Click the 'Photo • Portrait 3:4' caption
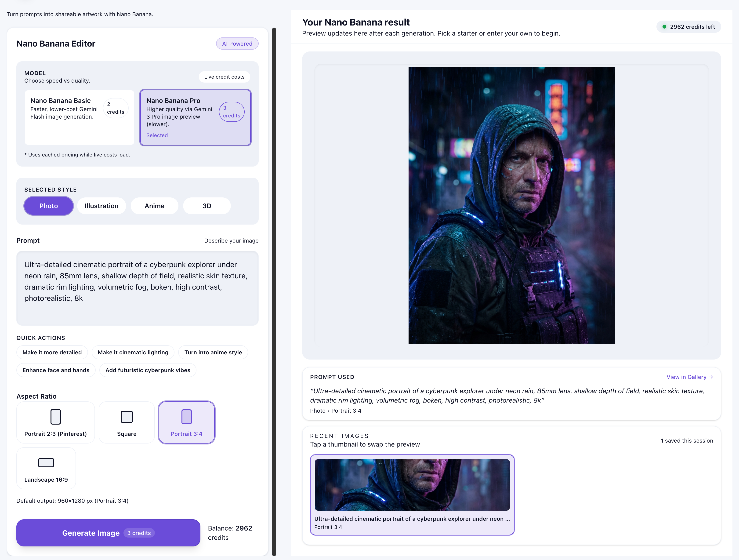This screenshot has height=560, width=739. [335, 410]
